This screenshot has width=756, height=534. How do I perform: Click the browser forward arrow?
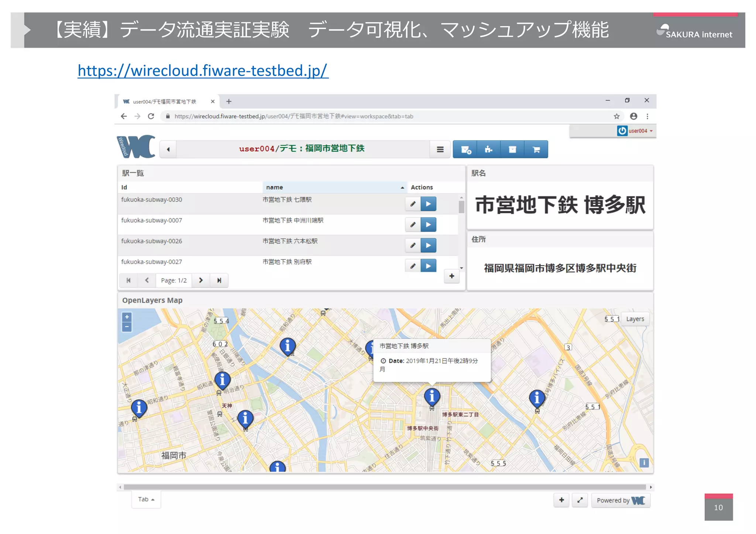pyautogui.click(x=137, y=116)
